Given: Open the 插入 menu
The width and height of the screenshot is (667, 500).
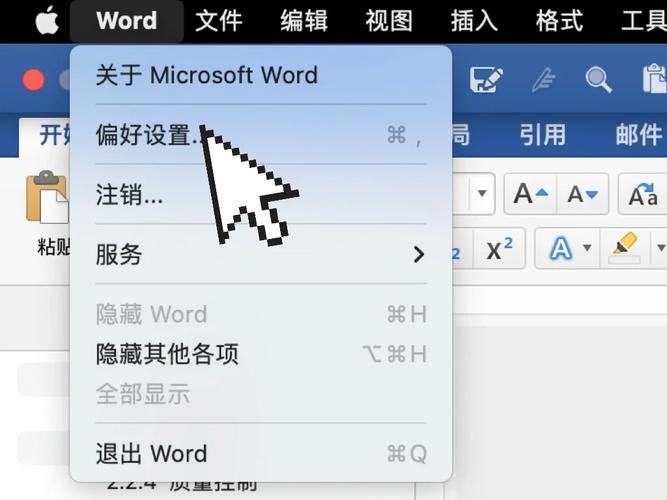Looking at the screenshot, I should pyautogui.click(x=474, y=20).
